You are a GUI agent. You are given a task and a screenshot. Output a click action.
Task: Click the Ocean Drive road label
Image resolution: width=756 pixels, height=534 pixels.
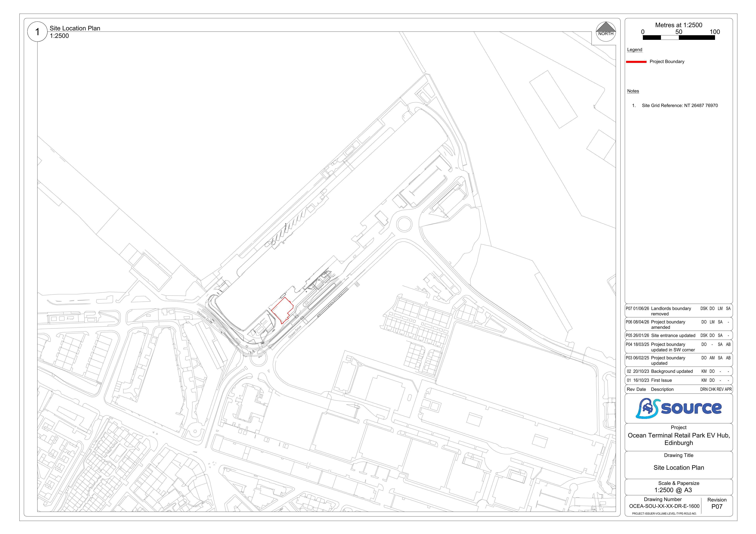[295, 332]
